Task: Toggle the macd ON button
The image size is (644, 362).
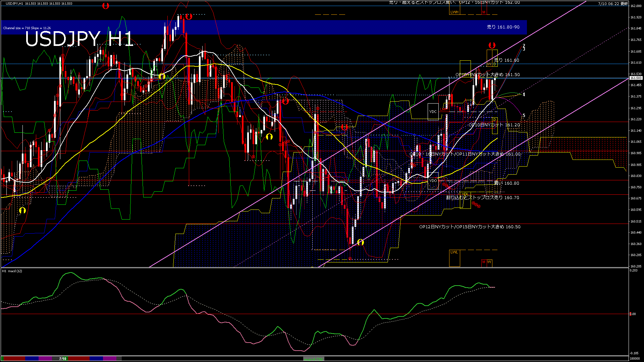Action: tap(314, 359)
